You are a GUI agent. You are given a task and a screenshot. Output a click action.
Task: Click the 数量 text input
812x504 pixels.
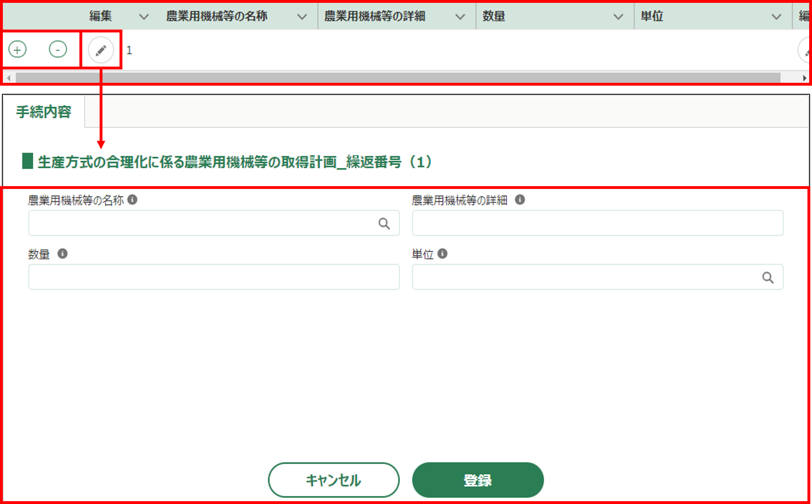(x=214, y=277)
